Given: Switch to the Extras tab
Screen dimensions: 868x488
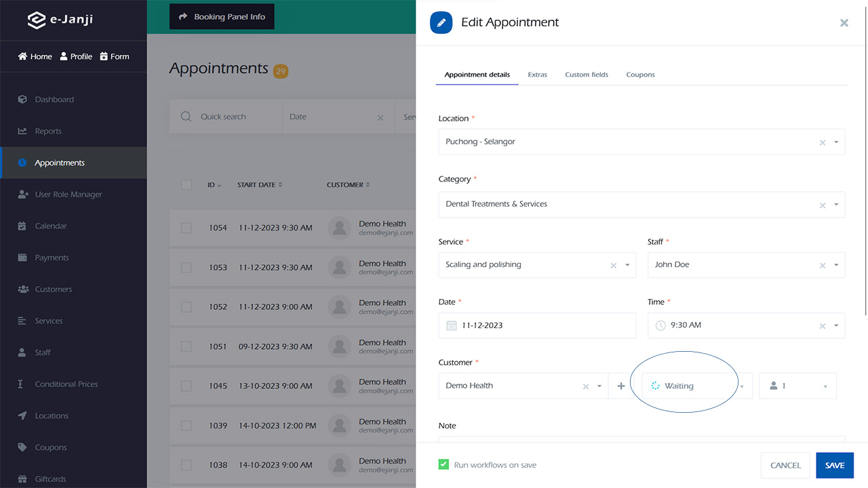Looking at the screenshot, I should [x=537, y=75].
